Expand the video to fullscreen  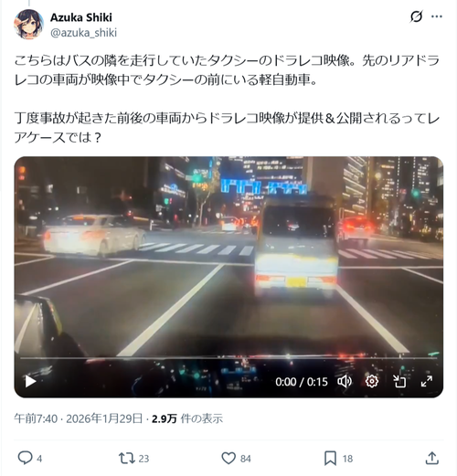point(427,381)
